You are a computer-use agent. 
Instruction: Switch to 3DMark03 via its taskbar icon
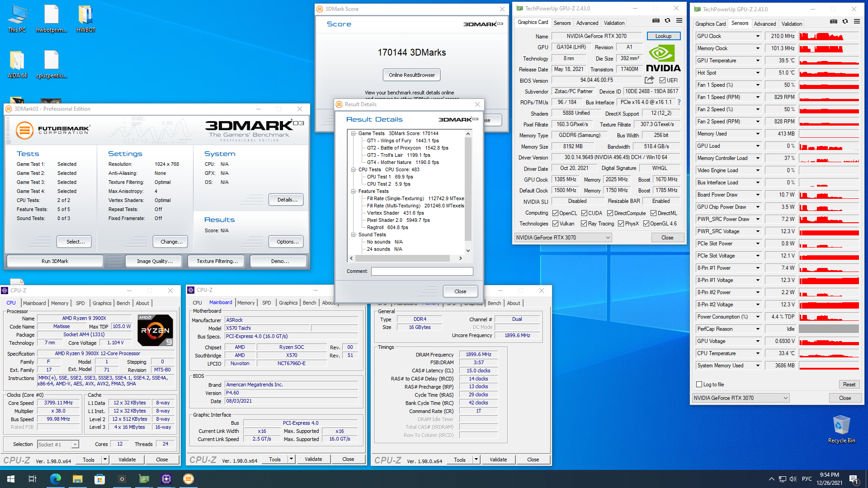(188, 479)
